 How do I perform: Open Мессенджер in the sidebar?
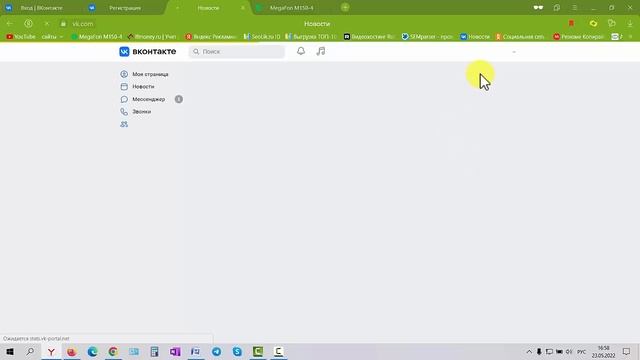[149, 99]
